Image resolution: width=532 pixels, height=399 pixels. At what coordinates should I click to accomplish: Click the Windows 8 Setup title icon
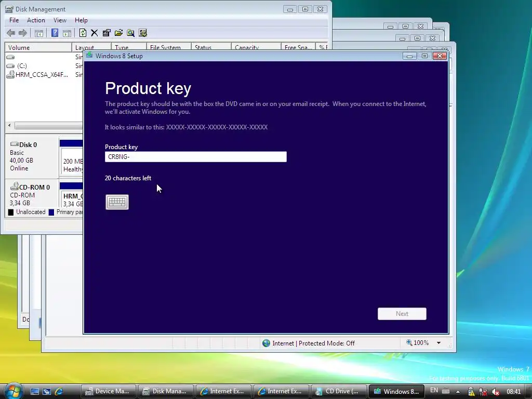coord(89,55)
